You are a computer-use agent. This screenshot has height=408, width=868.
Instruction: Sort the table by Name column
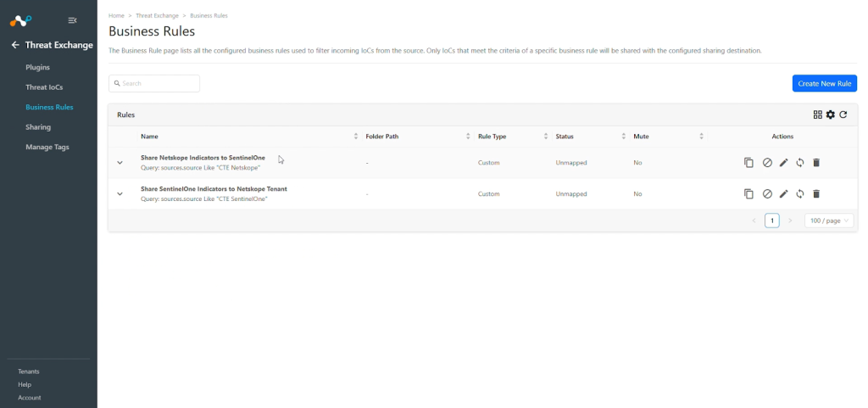356,137
